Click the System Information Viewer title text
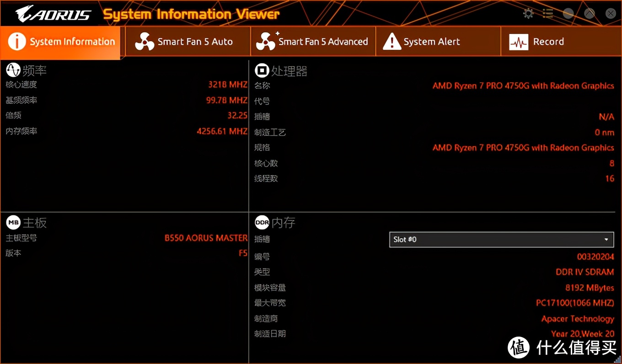The width and height of the screenshot is (622, 364). tap(191, 14)
